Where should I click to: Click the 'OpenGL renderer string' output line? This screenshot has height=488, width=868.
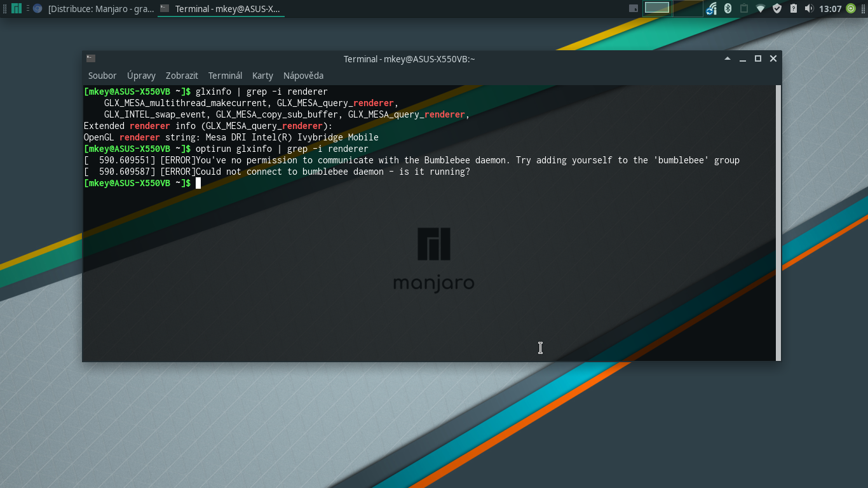tap(231, 137)
